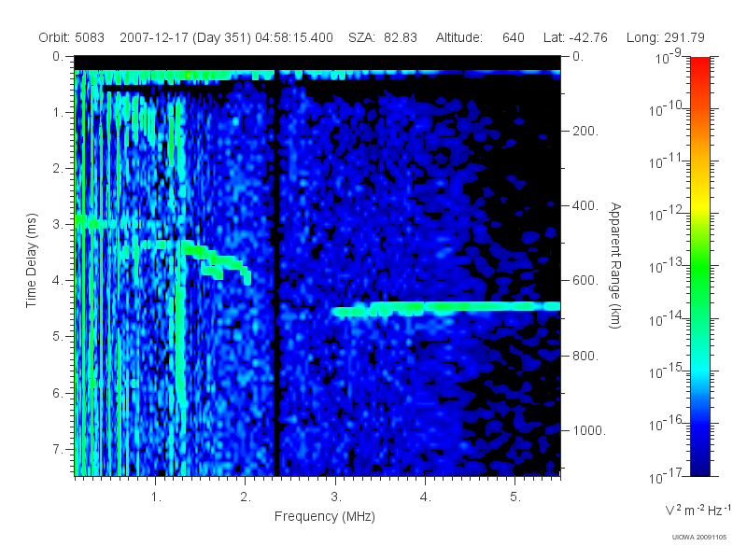Click the 'V² m⁻² Hz⁻¹' units label

coord(698,510)
